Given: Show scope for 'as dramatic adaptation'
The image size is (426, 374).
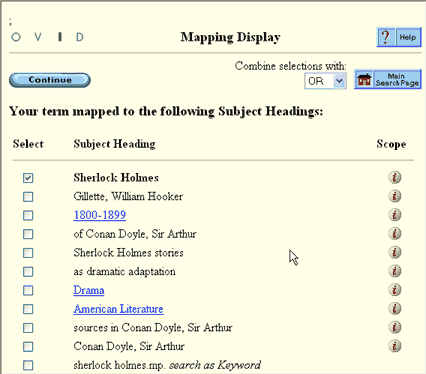Looking at the screenshot, I should point(395,271).
